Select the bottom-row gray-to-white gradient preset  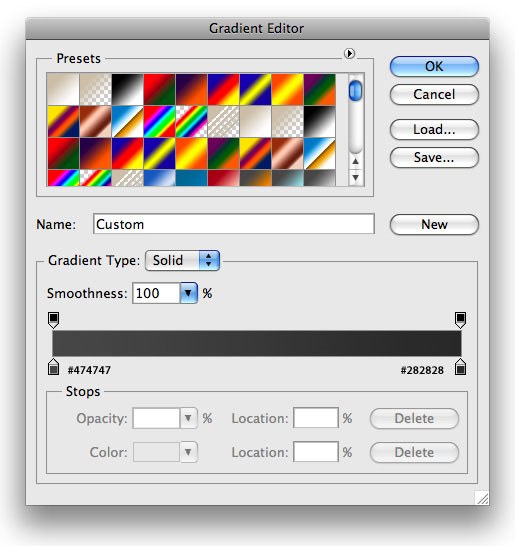(x=320, y=178)
